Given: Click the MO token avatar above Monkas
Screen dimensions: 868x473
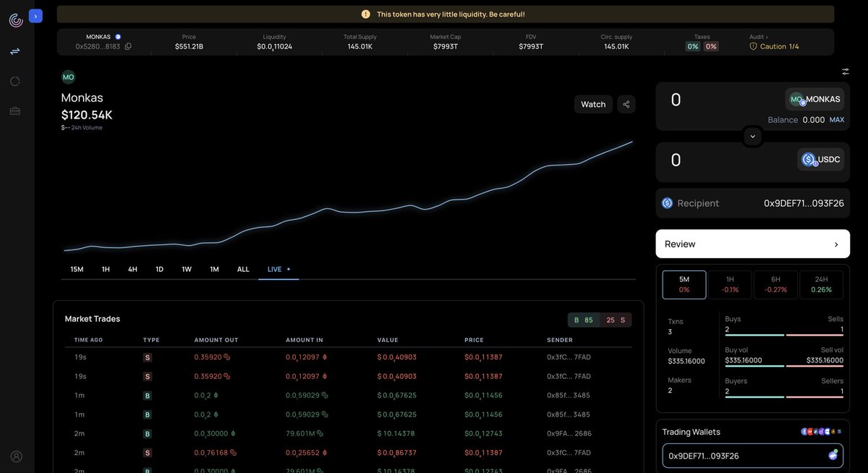Looking at the screenshot, I should [x=68, y=77].
